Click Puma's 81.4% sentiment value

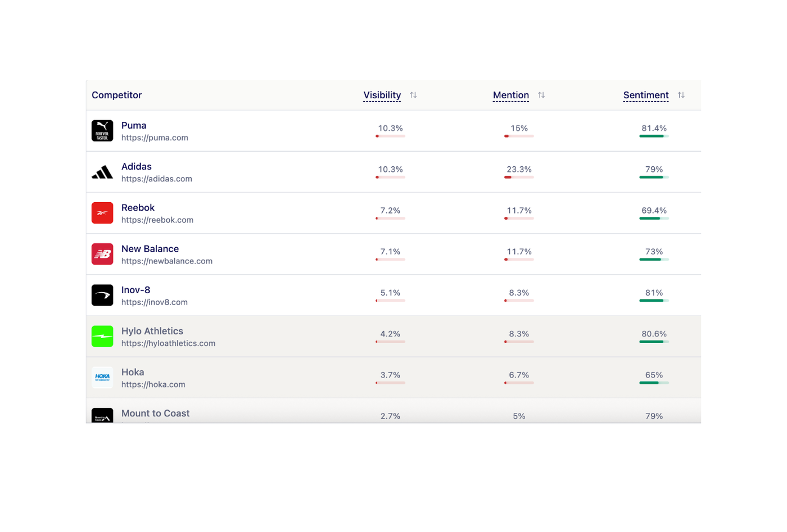click(654, 128)
